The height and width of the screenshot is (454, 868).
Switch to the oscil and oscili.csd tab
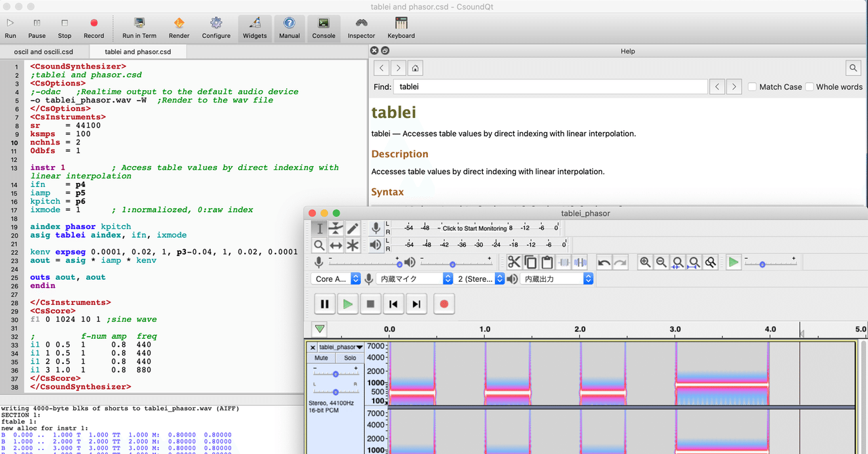pos(43,51)
